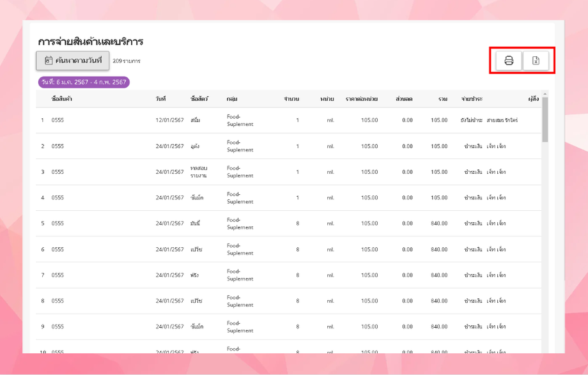Click the print icon button
Image resolution: width=588 pixels, height=375 pixels.
pyautogui.click(x=509, y=61)
